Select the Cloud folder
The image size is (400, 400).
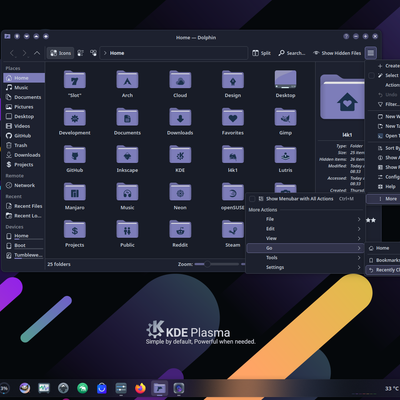coord(180,83)
